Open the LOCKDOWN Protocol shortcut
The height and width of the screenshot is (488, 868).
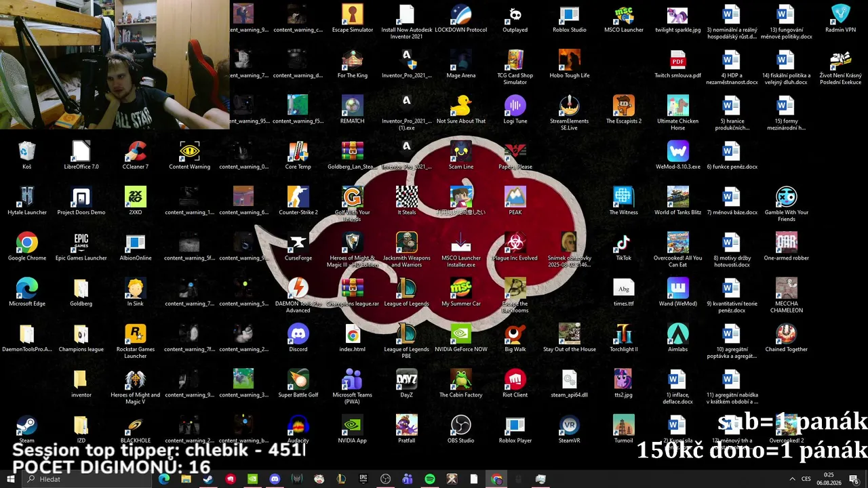(460, 19)
